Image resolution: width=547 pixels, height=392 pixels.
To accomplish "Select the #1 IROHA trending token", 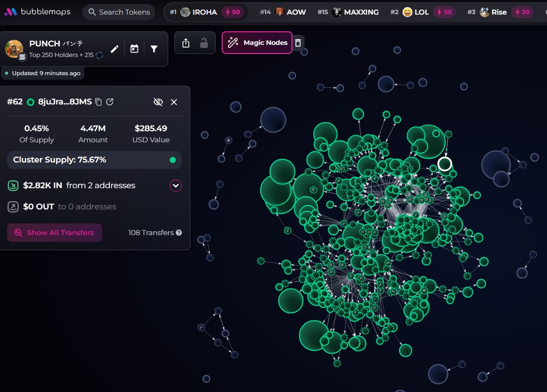I will tap(206, 12).
